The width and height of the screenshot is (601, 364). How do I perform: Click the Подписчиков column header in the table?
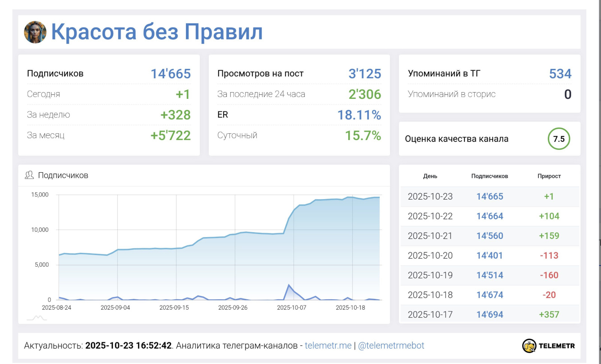(490, 176)
